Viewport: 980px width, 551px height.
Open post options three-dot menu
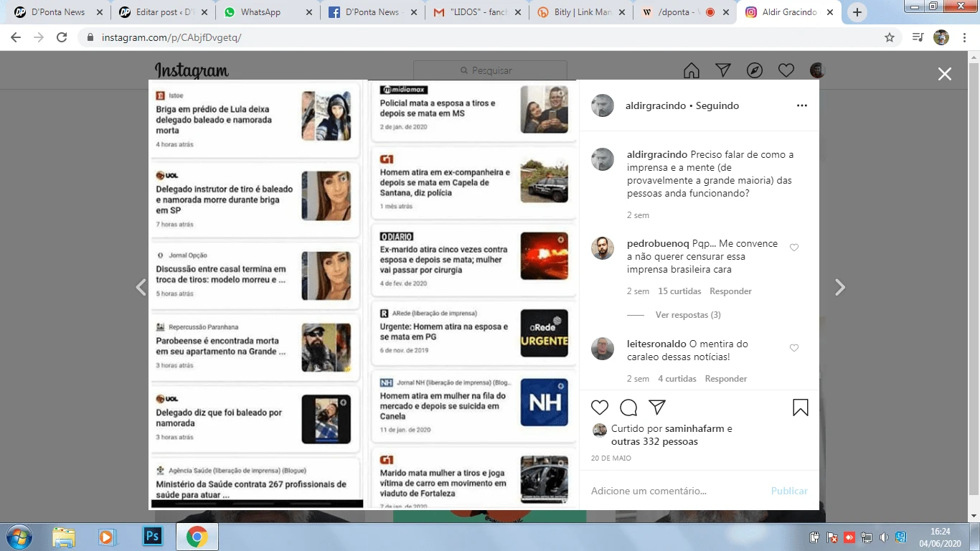(x=801, y=105)
